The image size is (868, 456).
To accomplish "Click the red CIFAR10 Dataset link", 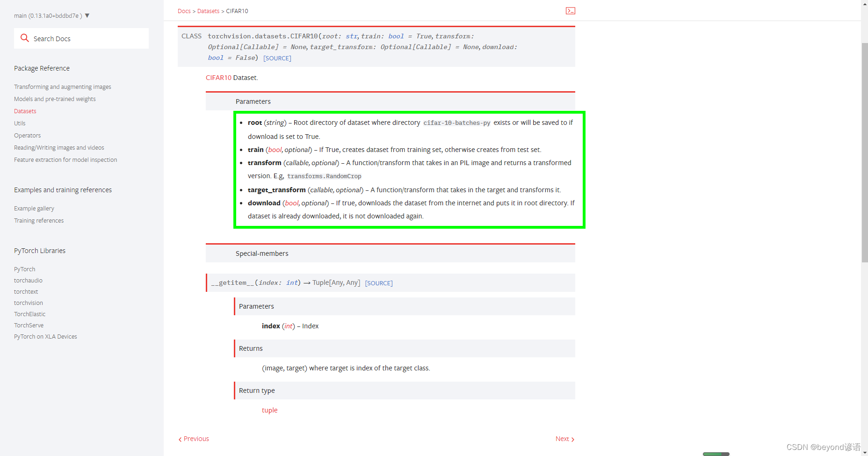I will (x=218, y=78).
